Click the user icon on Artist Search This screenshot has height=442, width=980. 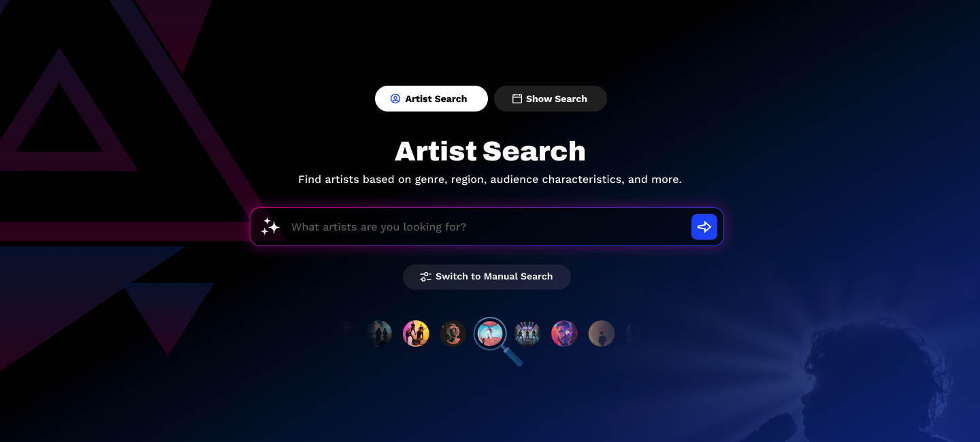click(x=395, y=99)
